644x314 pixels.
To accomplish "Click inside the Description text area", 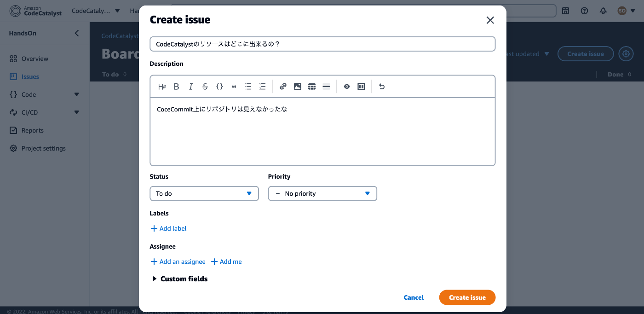I will coord(322,131).
